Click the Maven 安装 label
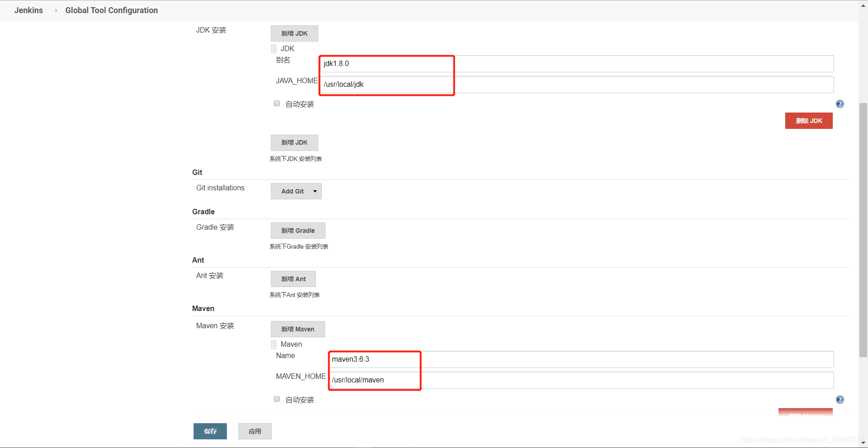Screen dimensions: 868x448 coord(215,325)
